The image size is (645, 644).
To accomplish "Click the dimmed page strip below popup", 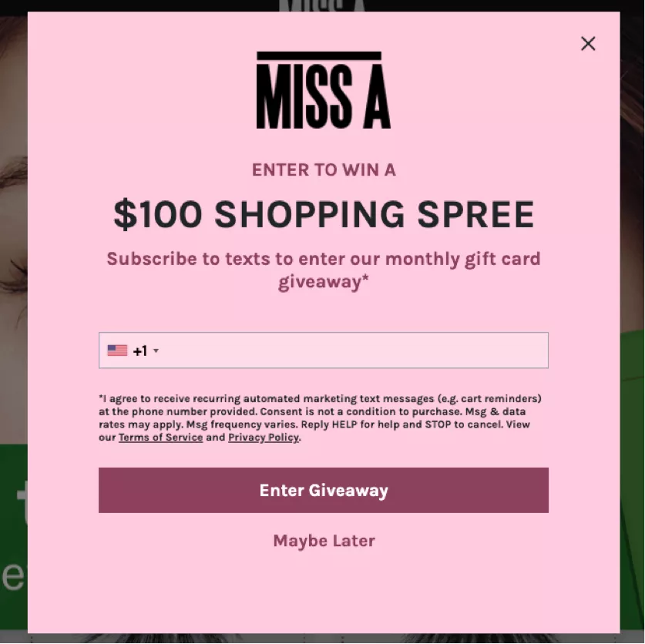I will tap(322, 639).
